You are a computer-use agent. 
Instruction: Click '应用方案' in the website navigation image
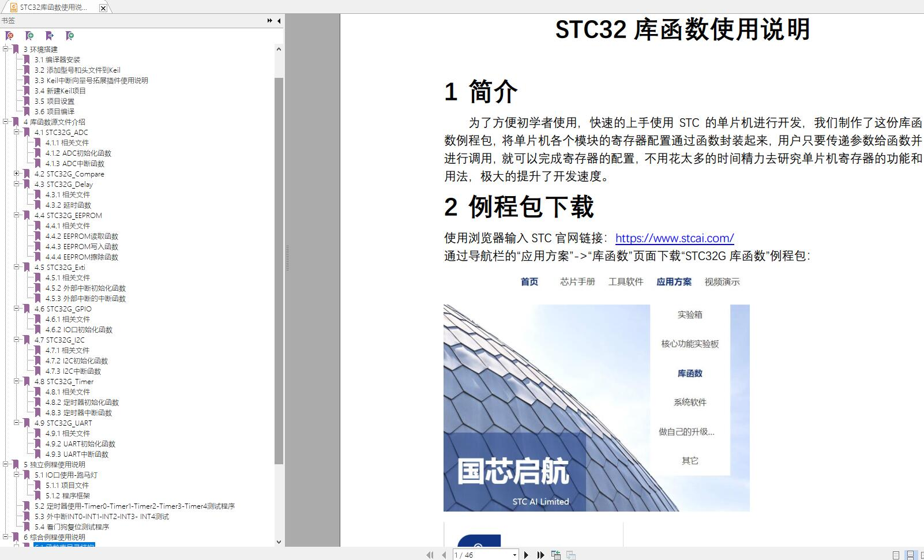pyautogui.click(x=674, y=281)
